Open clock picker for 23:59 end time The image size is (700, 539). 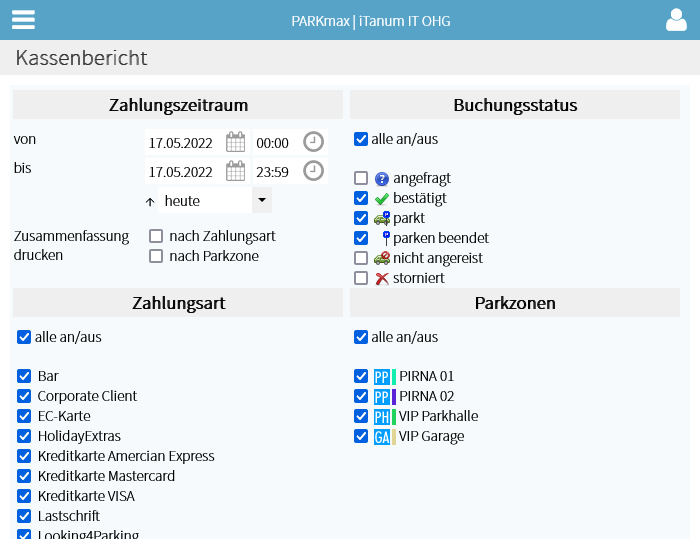(x=313, y=171)
